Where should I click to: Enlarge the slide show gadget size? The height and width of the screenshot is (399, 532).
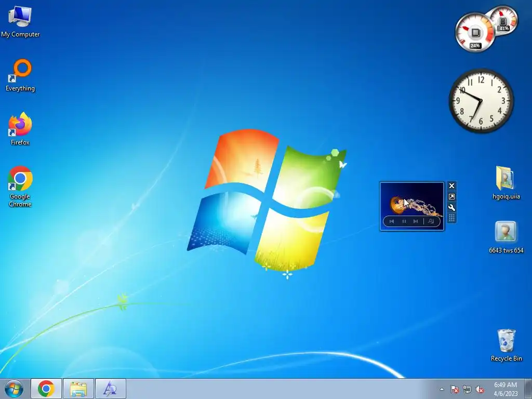click(451, 197)
